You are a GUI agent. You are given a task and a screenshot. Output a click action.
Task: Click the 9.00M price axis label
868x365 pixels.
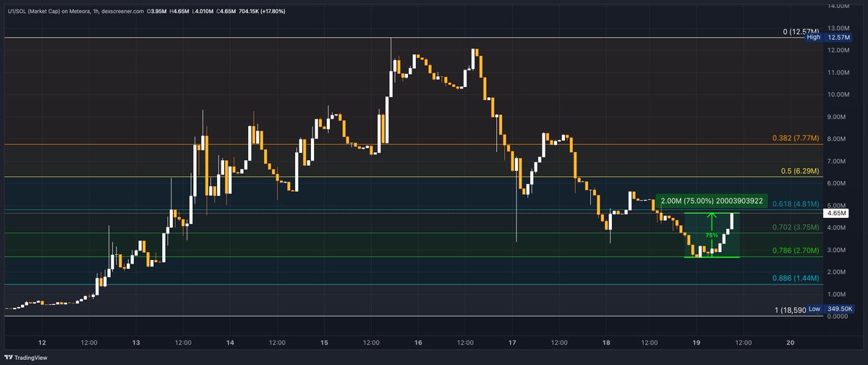point(838,117)
